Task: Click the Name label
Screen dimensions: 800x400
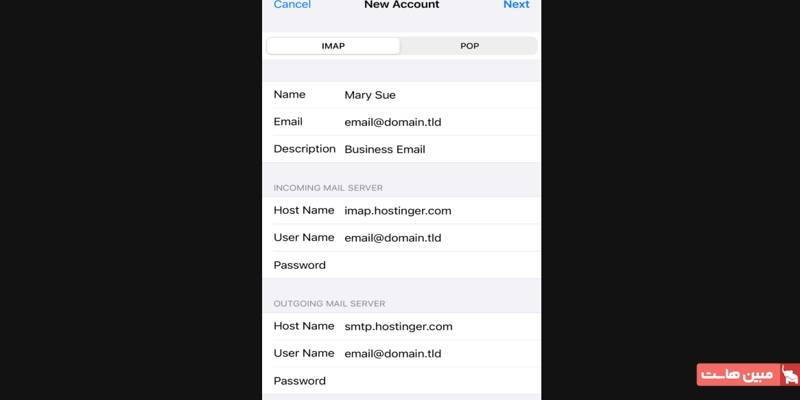Action: (289, 94)
